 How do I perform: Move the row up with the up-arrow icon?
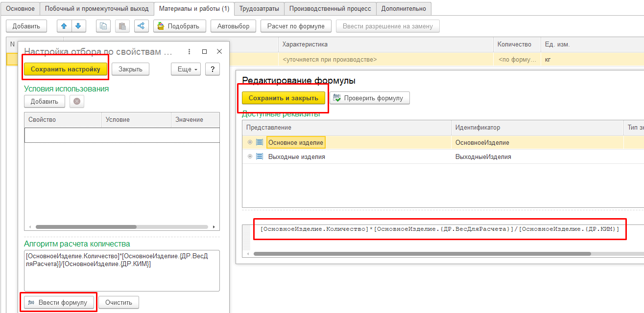click(x=64, y=26)
